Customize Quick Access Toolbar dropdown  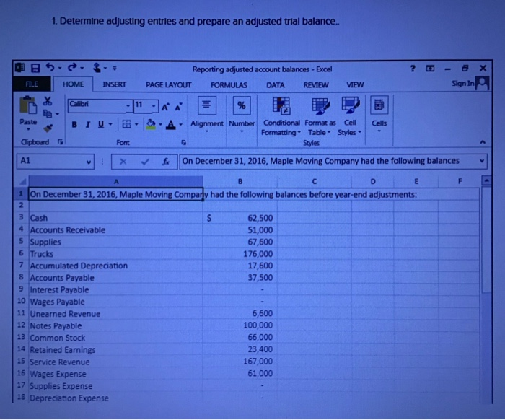115,69
